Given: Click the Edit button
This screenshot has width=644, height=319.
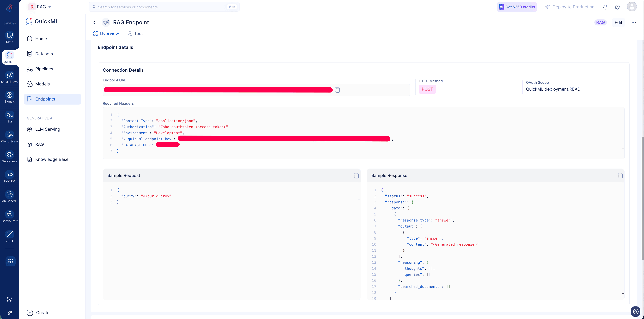Looking at the screenshot, I should (x=618, y=22).
